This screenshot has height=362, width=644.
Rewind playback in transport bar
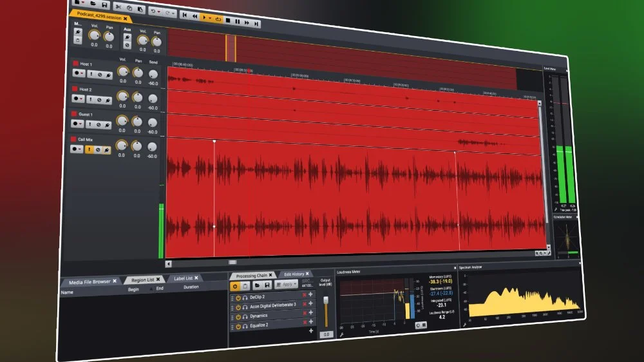[194, 17]
